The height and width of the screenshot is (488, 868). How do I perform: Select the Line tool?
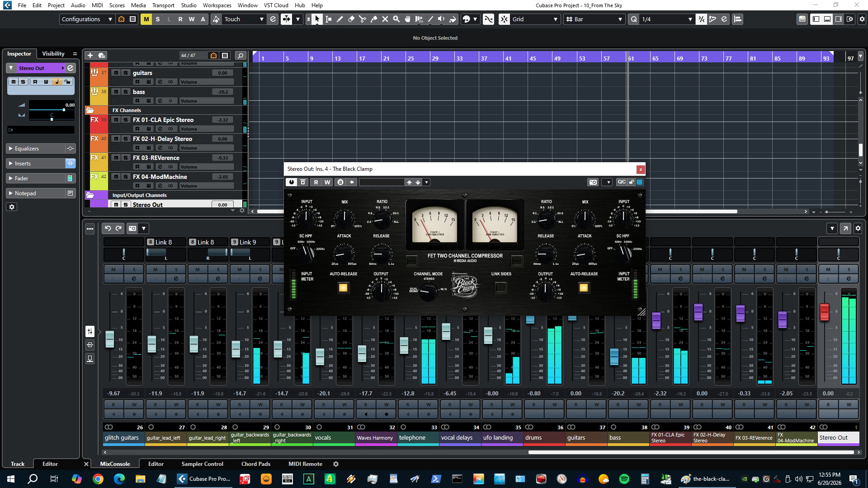click(x=430, y=19)
